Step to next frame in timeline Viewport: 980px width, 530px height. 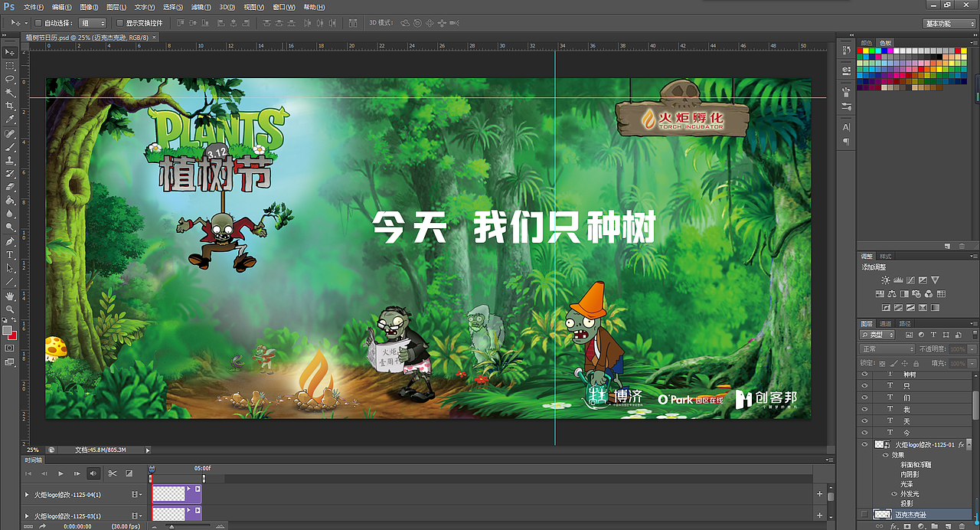(x=77, y=473)
